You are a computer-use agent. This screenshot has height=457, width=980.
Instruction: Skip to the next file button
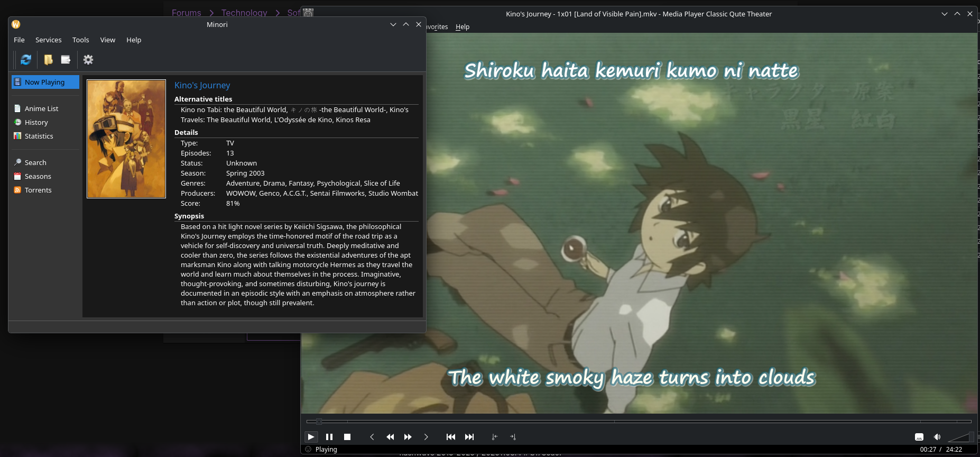469,437
